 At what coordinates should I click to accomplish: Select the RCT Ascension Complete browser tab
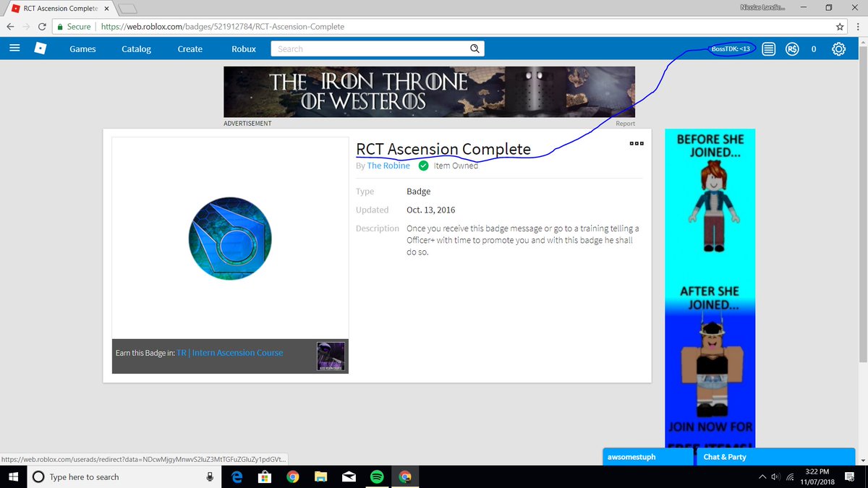pyautogui.click(x=59, y=8)
